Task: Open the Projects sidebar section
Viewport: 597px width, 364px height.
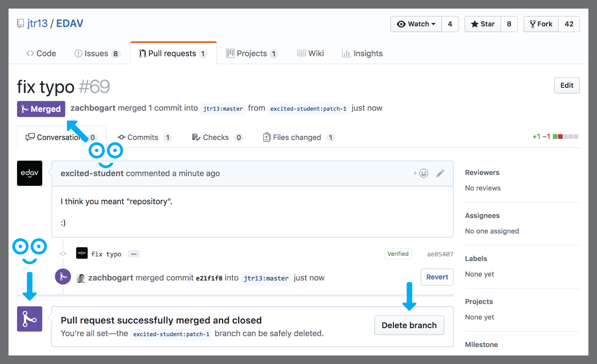Action: pos(479,301)
